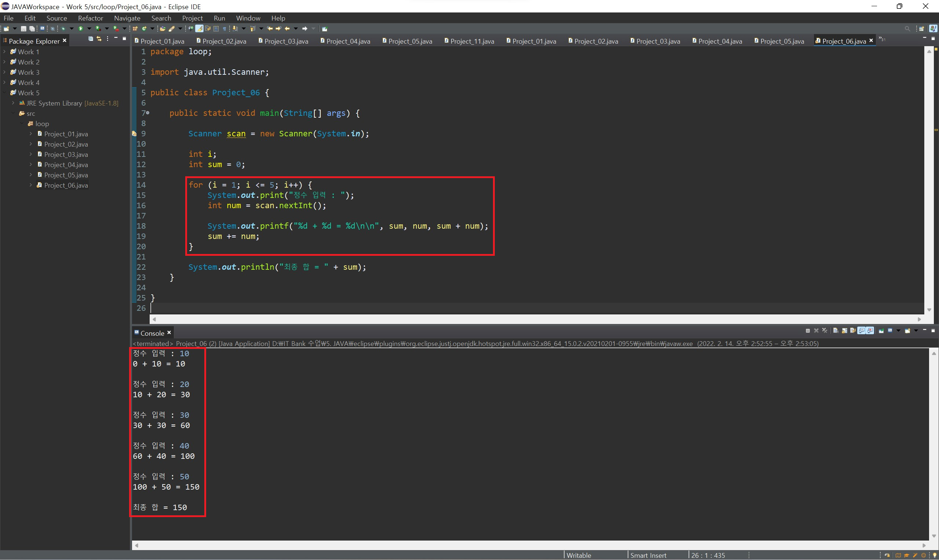Click the New Java Class icon
The width and height of the screenshot is (939, 560).
pos(144,29)
